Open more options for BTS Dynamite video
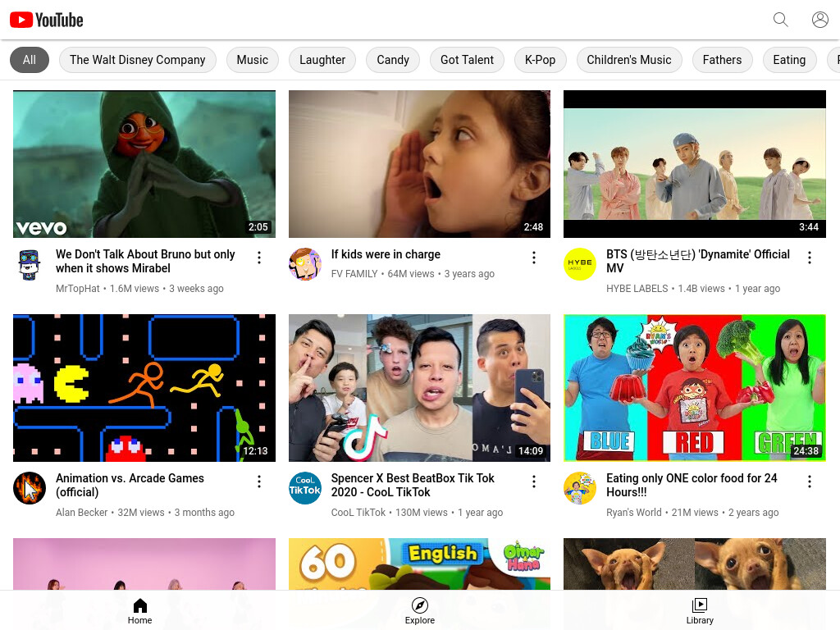 809,258
